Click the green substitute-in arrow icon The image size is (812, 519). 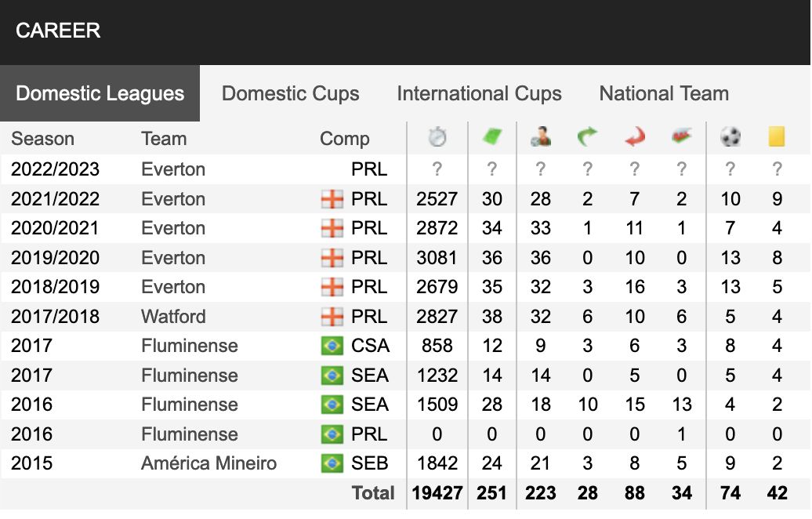(587, 137)
